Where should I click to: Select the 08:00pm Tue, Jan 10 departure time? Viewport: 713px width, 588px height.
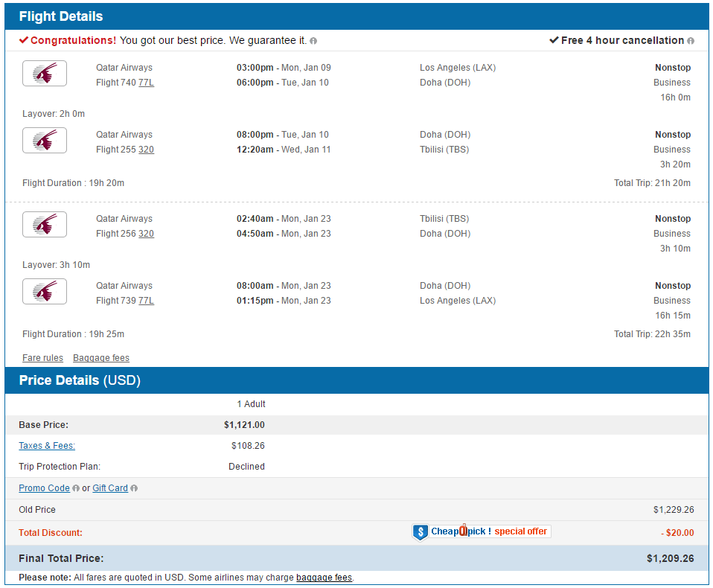pos(282,135)
